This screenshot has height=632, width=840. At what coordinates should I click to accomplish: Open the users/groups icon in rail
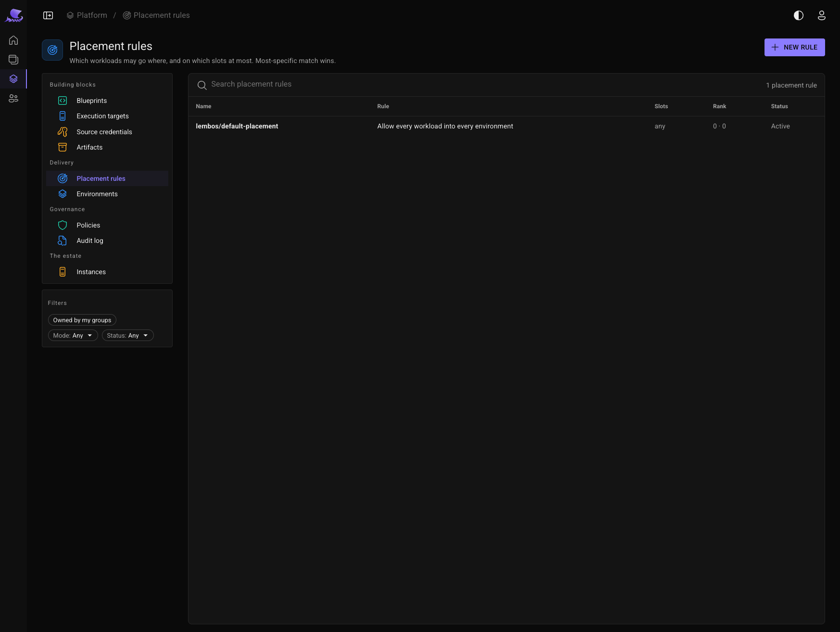click(x=13, y=98)
